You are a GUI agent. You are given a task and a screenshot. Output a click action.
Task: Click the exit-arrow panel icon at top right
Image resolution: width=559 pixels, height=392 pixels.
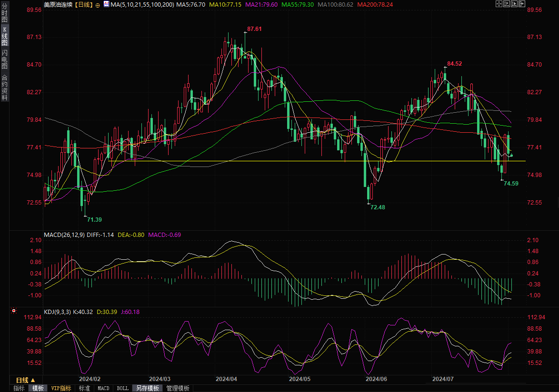522,4
